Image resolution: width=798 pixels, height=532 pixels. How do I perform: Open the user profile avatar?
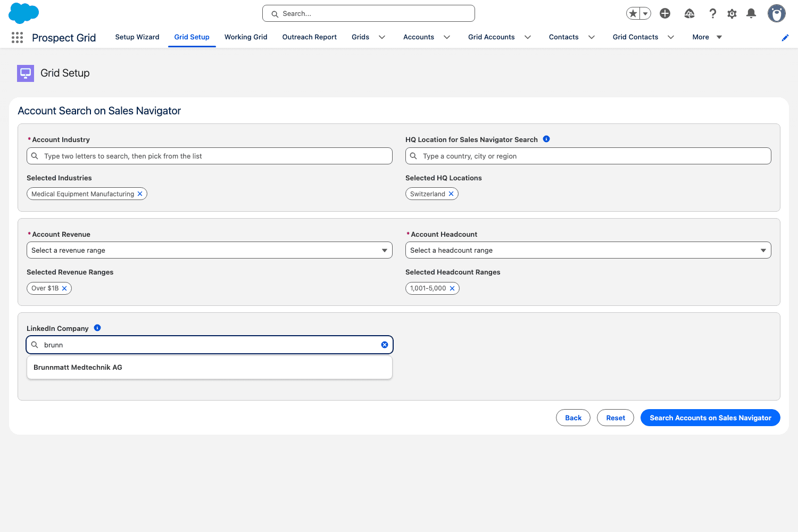(x=777, y=13)
